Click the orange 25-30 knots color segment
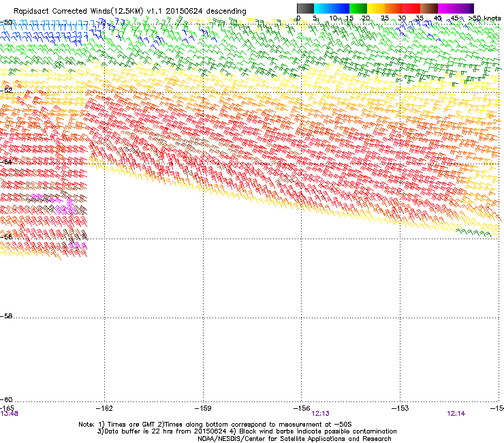 tap(394, 8)
